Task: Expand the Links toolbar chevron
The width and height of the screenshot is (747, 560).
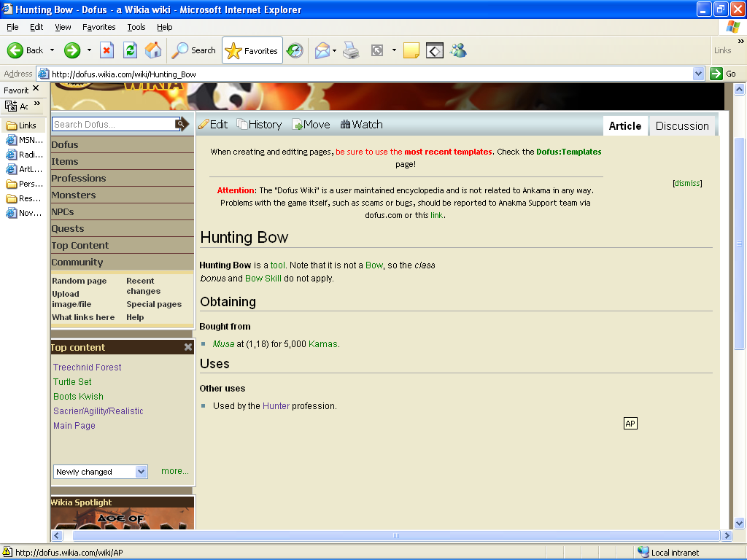Action: click(x=741, y=42)
